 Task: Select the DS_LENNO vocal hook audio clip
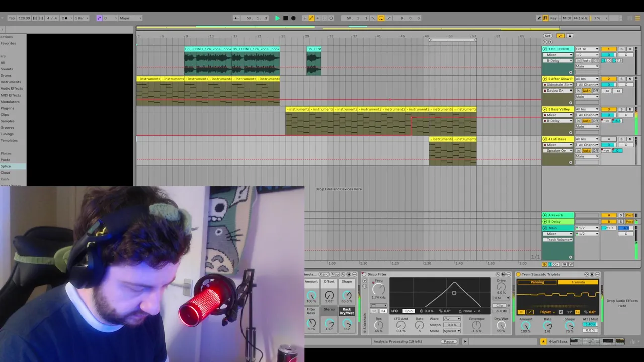point(208,49)
